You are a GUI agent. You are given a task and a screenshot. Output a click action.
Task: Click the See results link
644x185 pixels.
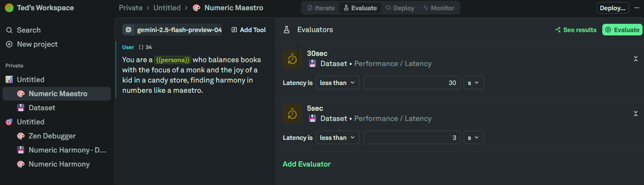click(x=575, y=30)
